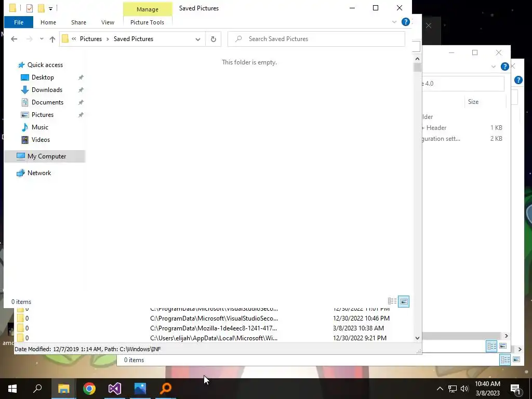Click the Properties quick access toolbar icon

tap(30, 8)
